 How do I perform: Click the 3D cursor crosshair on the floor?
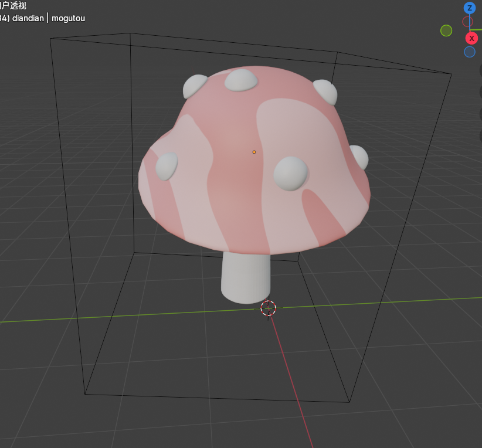(x=268, y=308)
